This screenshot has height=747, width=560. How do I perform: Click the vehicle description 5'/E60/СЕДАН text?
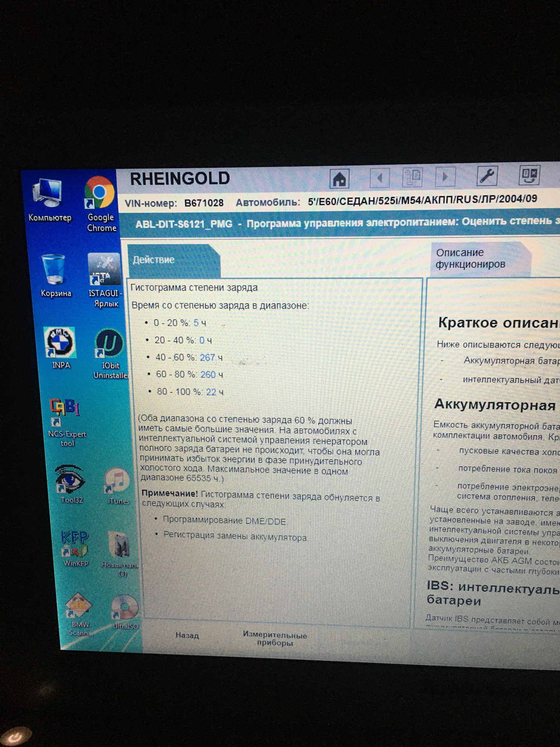coord(422,200)
